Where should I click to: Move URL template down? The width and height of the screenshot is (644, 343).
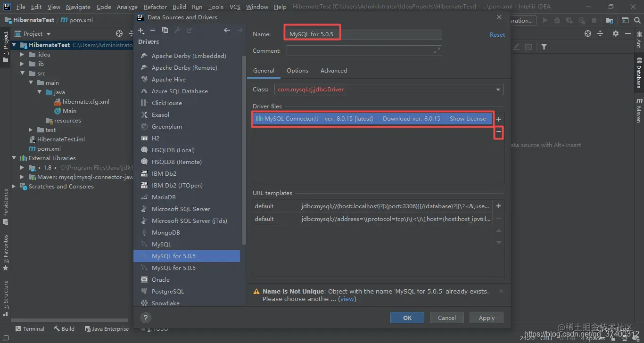[499, 243]
